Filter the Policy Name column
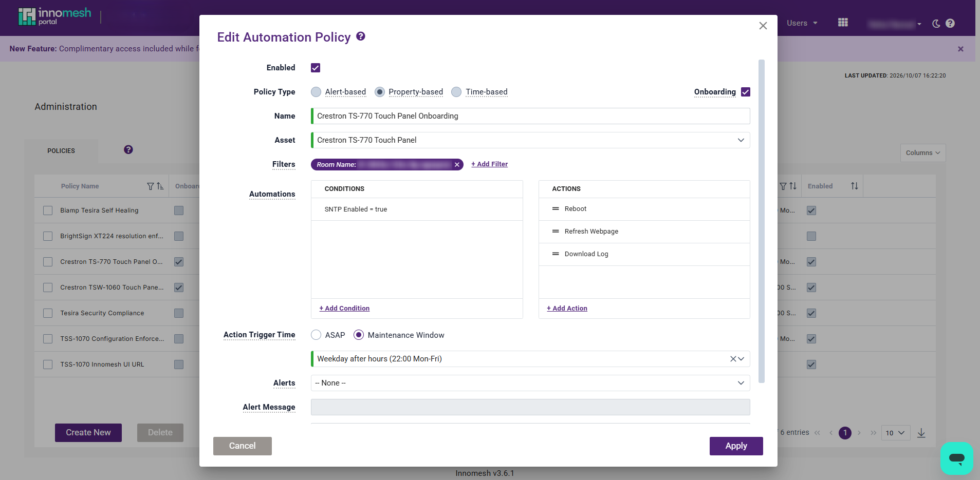The width and height of the screenshot is (980, 480). coord(151,186)
